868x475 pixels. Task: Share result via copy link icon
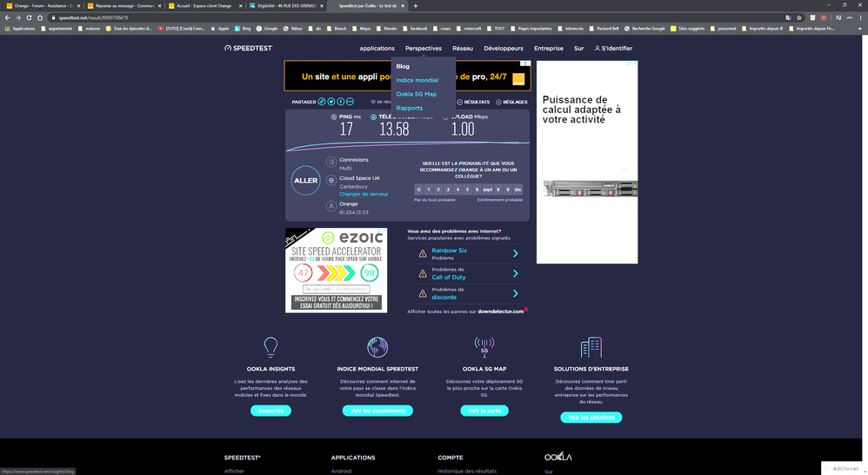(322, 101)
